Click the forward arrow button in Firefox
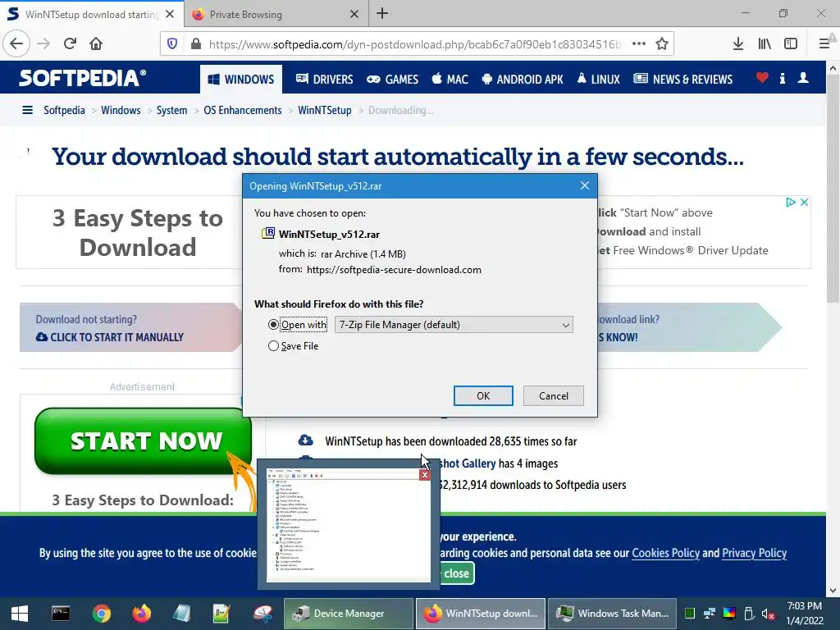Viewport: 840px width, 630px height. [x=43, y=43]
